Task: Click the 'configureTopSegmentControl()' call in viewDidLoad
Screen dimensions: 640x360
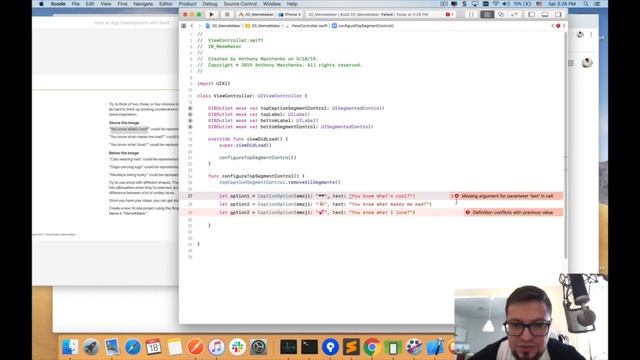Action: tap(258, 158)
